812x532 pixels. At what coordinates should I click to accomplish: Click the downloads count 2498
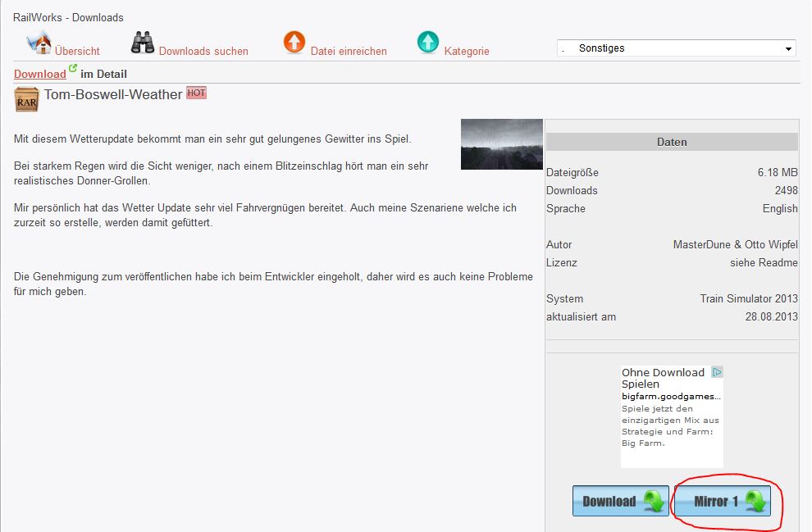tap(786, 190)
